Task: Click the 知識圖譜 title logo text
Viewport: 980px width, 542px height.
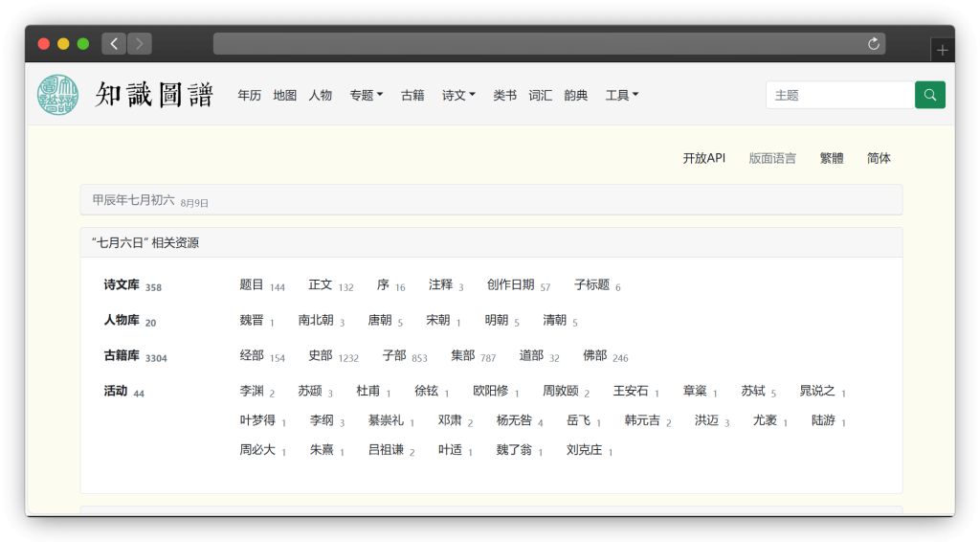Action: [x=153, y=95]
